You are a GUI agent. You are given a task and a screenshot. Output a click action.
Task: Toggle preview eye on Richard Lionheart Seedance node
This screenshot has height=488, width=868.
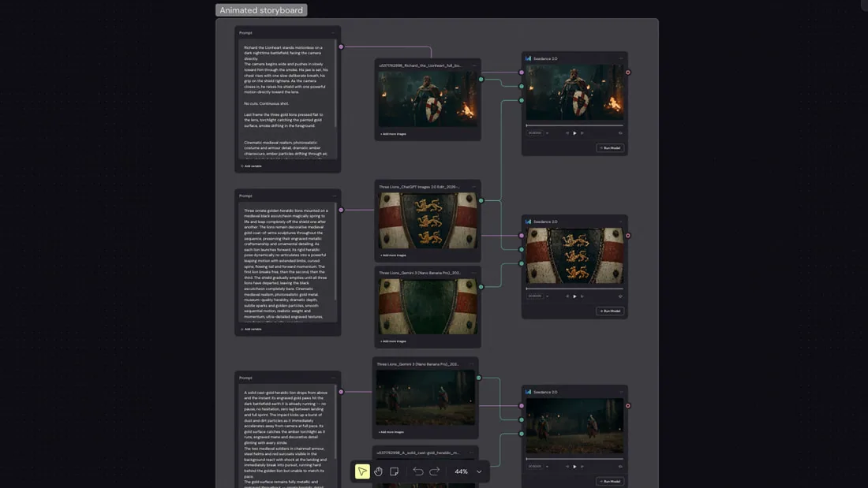[x=620, y=133]
